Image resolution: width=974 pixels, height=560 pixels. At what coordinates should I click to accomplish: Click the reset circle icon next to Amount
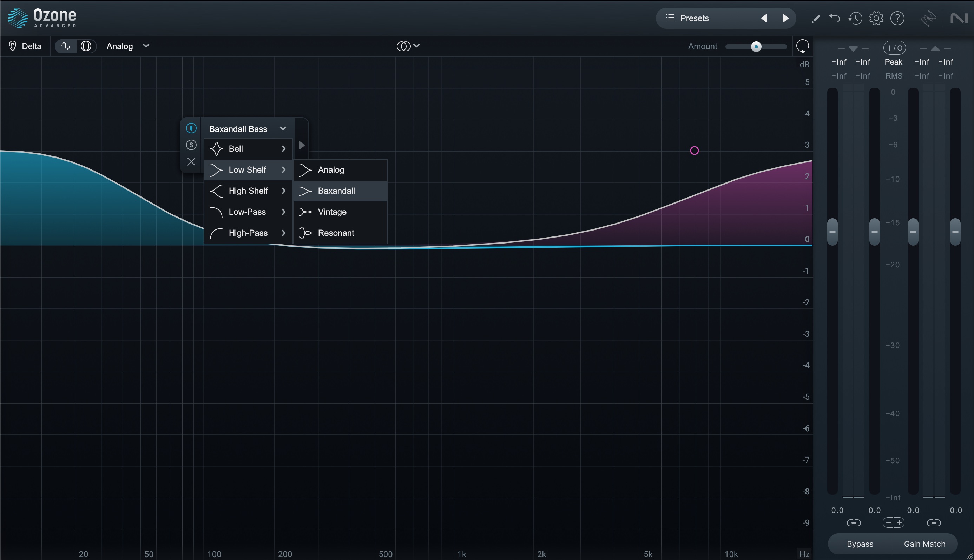click(802, 46)
